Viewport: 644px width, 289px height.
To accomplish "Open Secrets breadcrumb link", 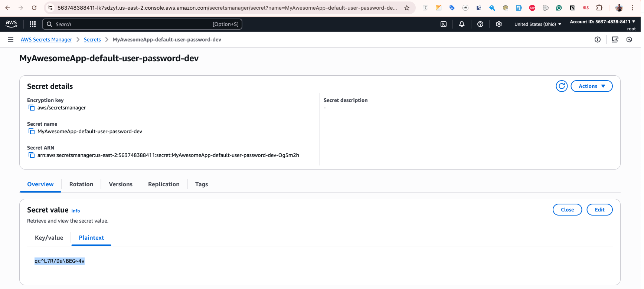I will [92, 40].
